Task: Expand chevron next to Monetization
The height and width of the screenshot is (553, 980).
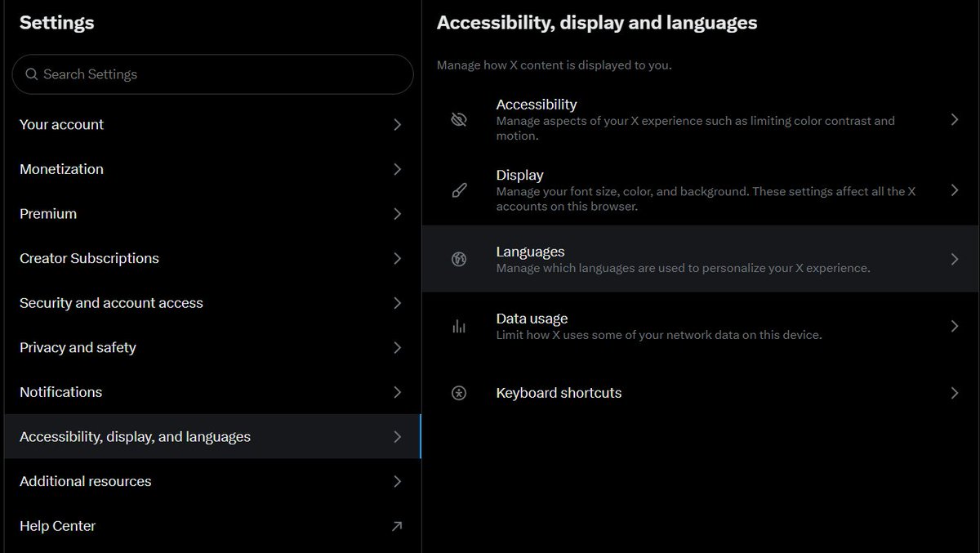Action: tap(397, 169)
